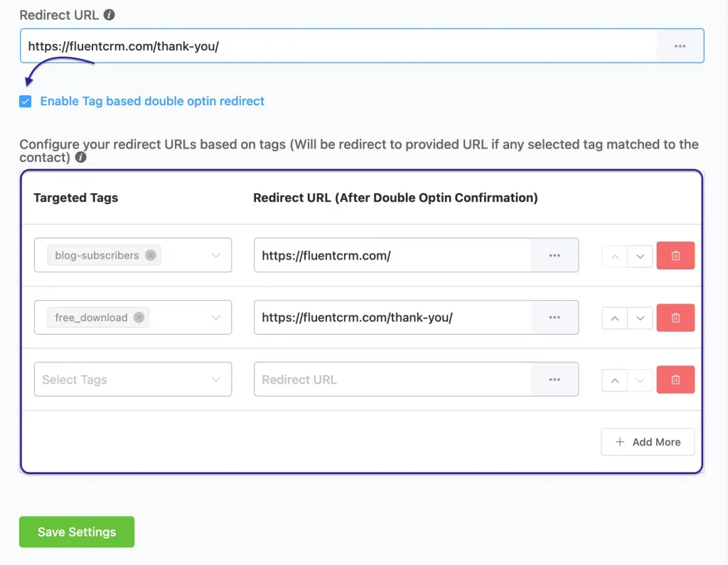The width and height of the screenshot is (728, 565).
Task: Delete the free_download row using the trash icon
Action: pyautogui.click(x=675, y=318)
